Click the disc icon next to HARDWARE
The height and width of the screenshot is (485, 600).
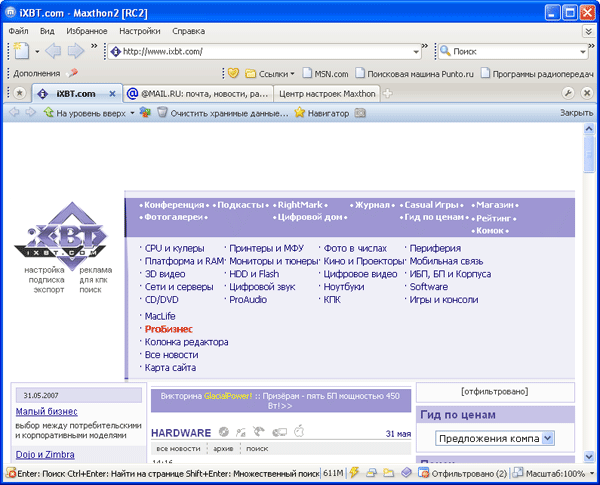point(224,432)
